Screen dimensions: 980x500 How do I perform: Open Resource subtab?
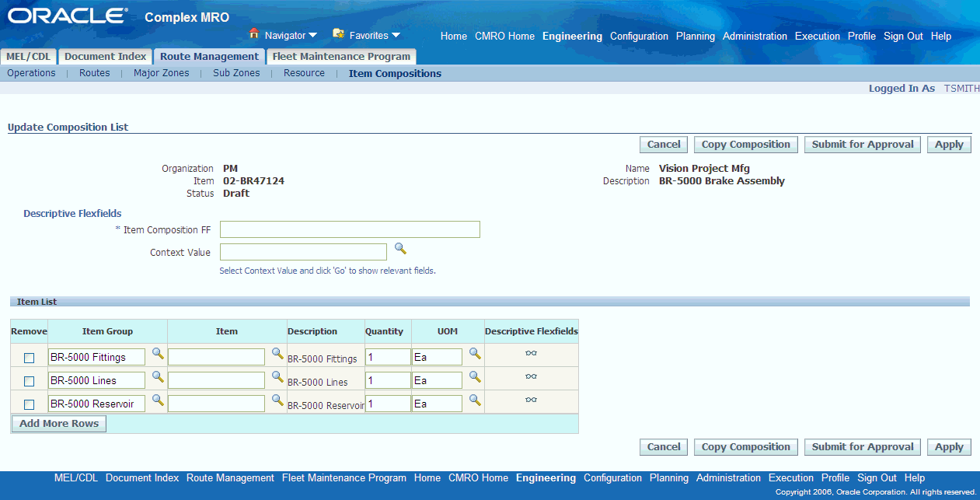click(x=304, y=73)
